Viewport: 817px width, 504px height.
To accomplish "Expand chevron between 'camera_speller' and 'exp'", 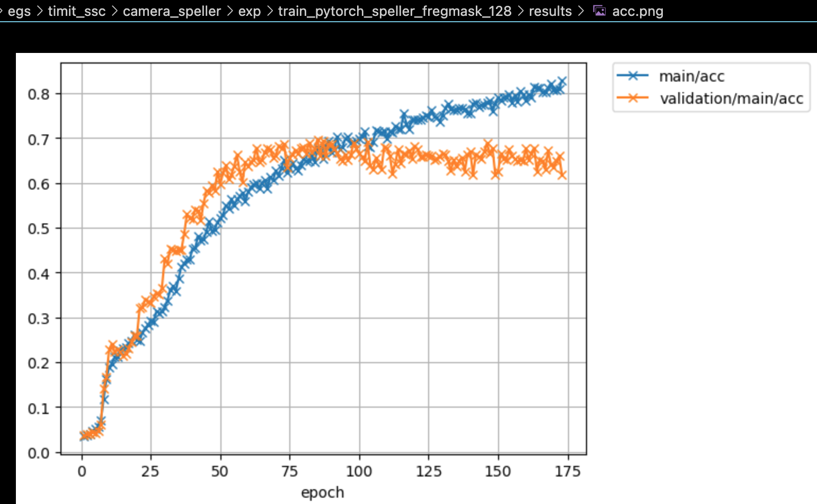I will 230,11.
